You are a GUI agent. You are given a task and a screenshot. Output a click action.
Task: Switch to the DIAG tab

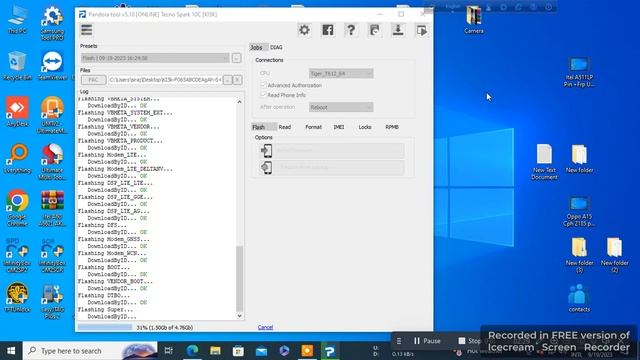point(276,47)
